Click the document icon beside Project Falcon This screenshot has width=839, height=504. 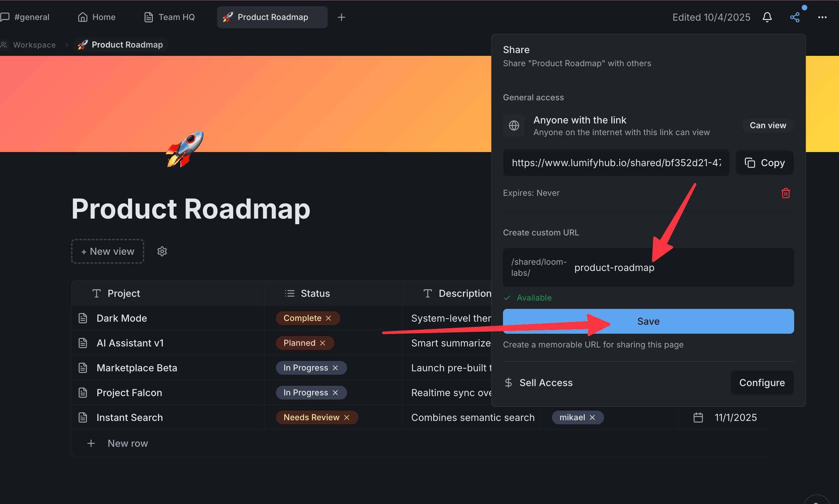(83, 392)
